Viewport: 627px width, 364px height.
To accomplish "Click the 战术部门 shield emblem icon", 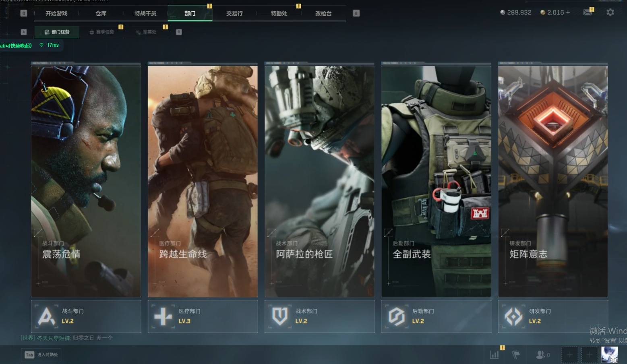I will [x=280, y=316].
